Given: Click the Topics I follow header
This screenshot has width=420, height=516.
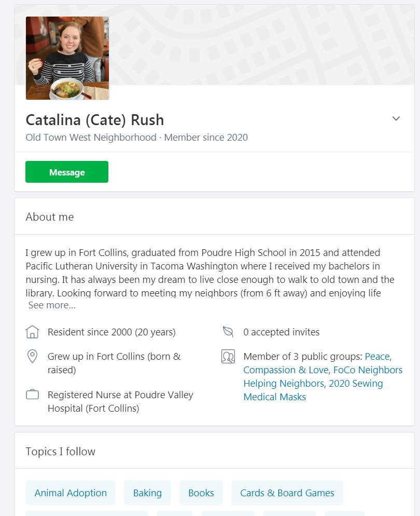Looking at the screenshot, I should click(x=61, y=452).
